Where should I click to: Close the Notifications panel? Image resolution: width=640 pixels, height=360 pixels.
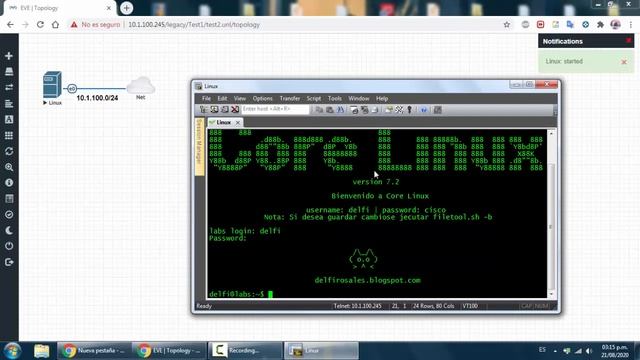(629, 40)
